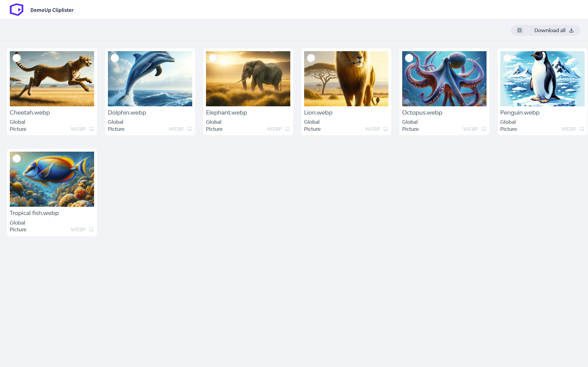
Task: Click the picture type icon on Elephant card
Action: pyautogui.click(x=288, y=129)
